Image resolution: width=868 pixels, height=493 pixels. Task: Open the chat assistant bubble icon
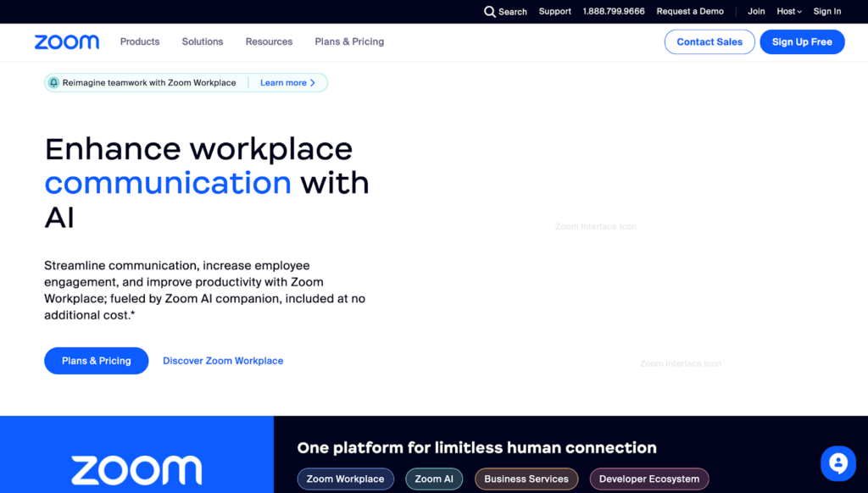pyautogui.click(x=838, y=463)
